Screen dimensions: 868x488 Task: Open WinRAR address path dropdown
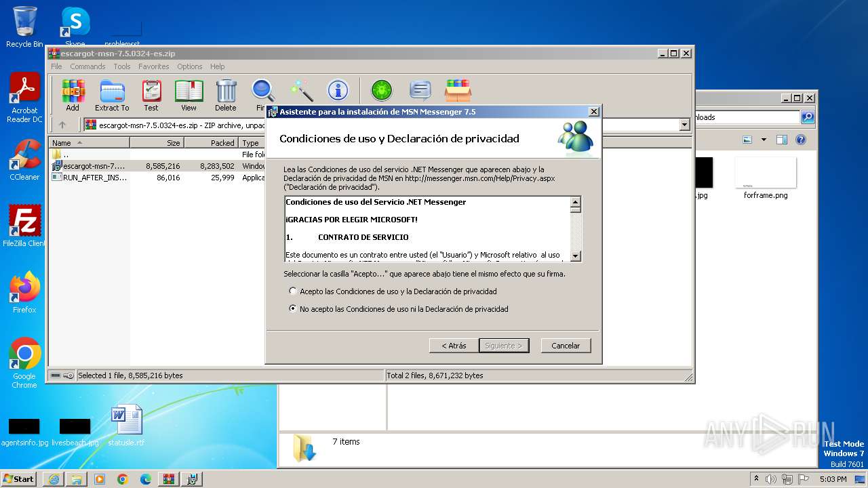click(x=684, y=125)
